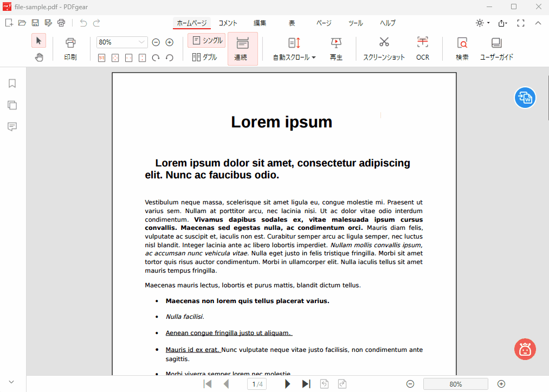Image resolution: width=549 pixels, height=392 pixels.
Task: Select the Hand pan tool
Action: click(38, 57)
